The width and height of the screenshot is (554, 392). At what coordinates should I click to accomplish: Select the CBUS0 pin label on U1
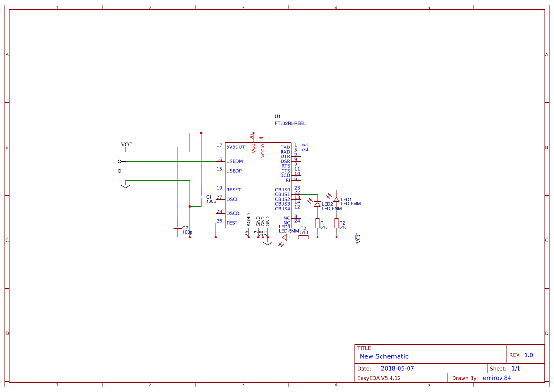282,189
